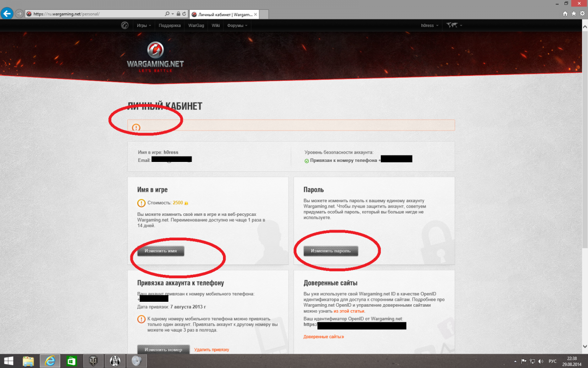This screenshot has height=368, width=588.
Task: Click the Изменить имя button
Action: tap(161, 251)
